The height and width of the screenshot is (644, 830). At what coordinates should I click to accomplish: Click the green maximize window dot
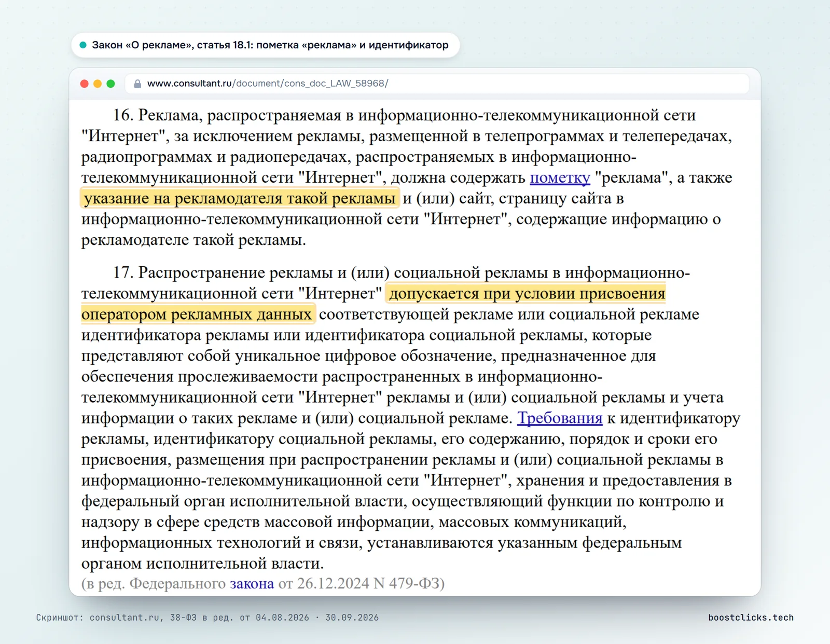[110, 84]
